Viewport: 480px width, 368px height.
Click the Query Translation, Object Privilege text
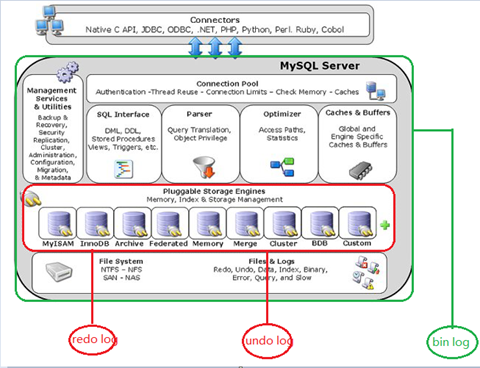pyautogui.click(x=199, y=134)
